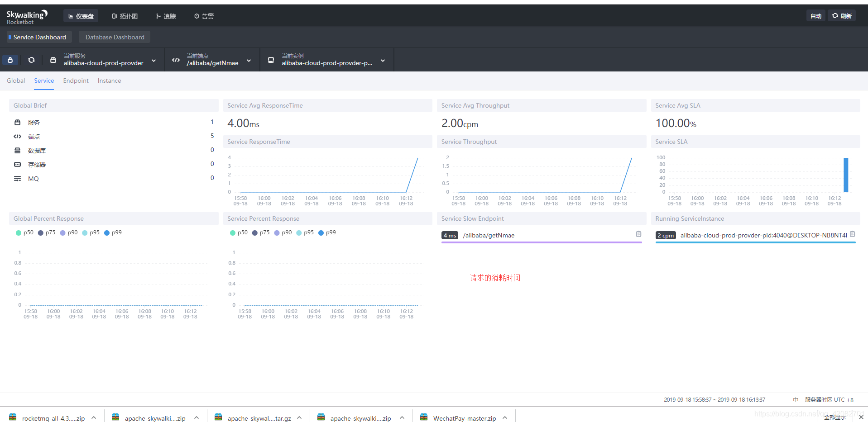Toggle p99 in Service Percent Response legend
This screenshot has height=422, width=868.
(327, 232)
